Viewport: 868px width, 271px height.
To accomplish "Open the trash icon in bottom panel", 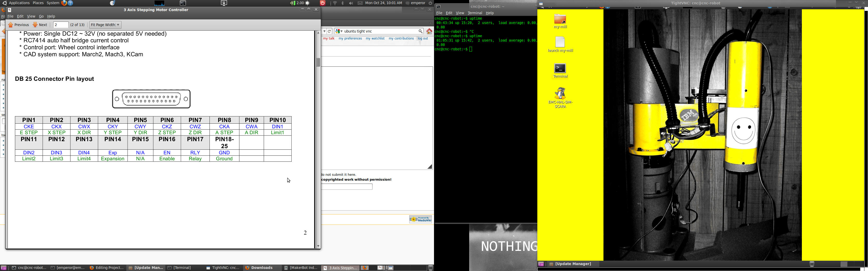I will click(x=430, y=268).
